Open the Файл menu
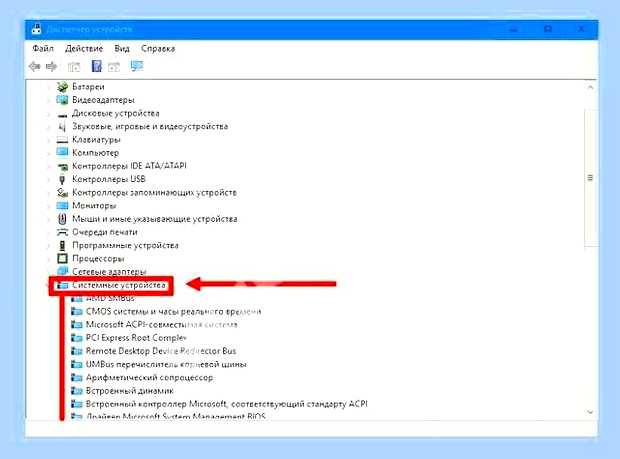 tap(43, 49)
